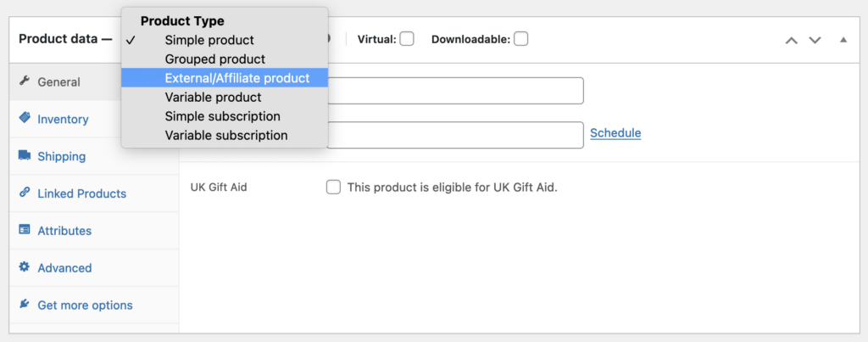This screenshot has height=342, width=868.
Task: Open the Schedule sale price link
Action: tap(615, 133)
